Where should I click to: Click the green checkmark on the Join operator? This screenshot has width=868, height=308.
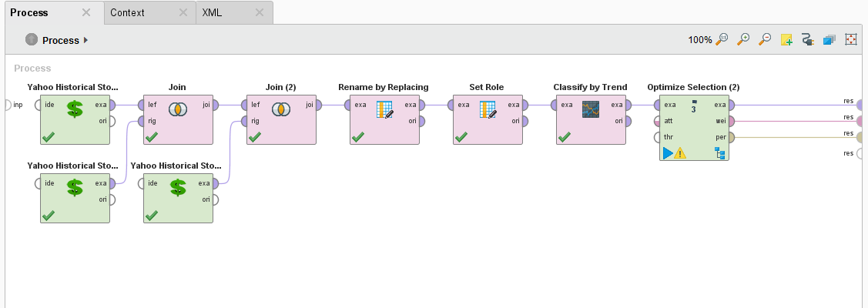click(x=152, y=136)
